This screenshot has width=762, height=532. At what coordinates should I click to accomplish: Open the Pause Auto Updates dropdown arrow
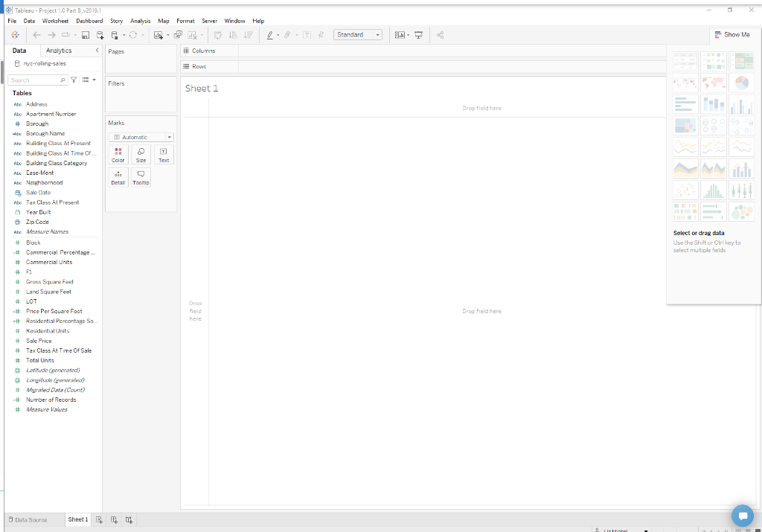pos(124,35)
